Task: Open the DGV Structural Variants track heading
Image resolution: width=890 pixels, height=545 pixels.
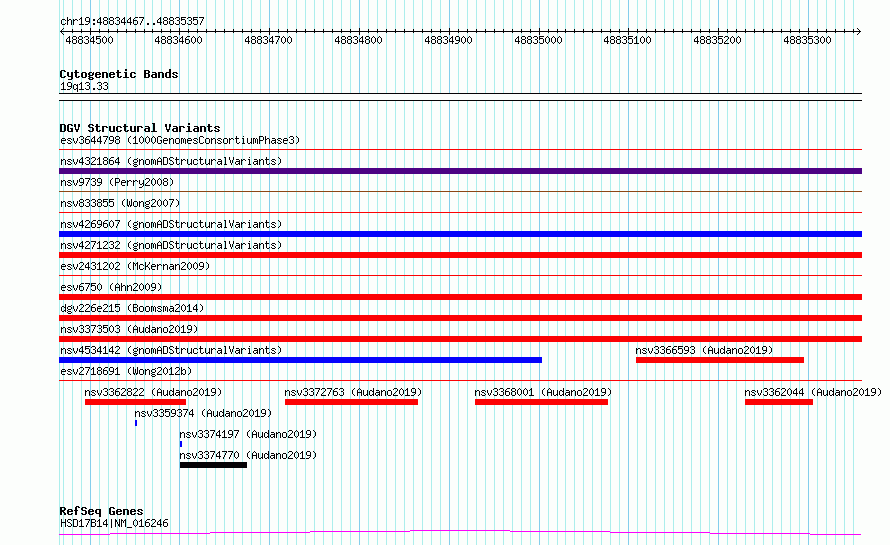Action: pyautogui.click(x=140, y=128)
